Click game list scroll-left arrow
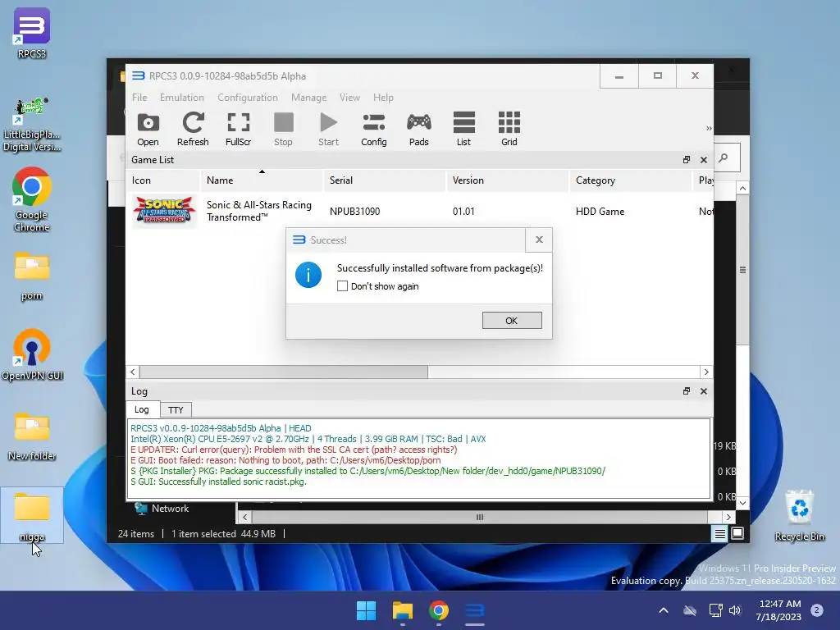This screenshot has height=630, width=840. (132, 372)
